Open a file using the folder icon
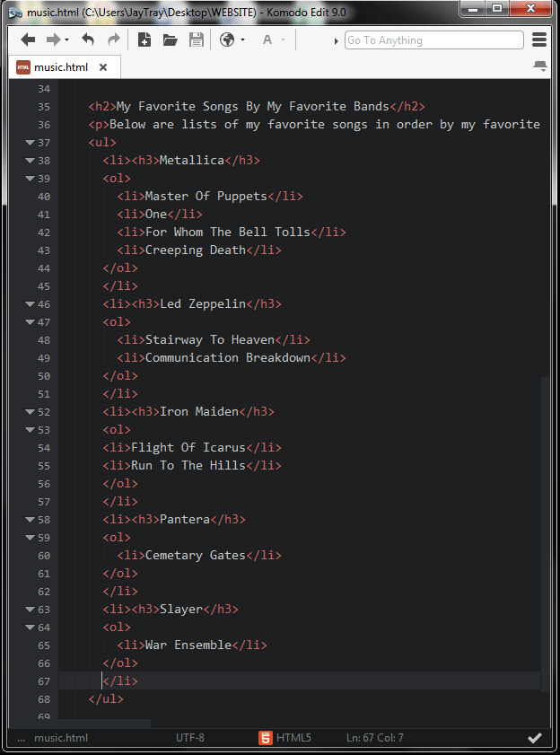 [170, 40]
